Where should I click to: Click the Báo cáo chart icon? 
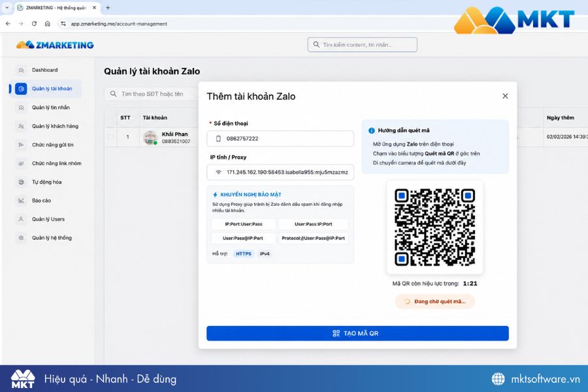21,201
